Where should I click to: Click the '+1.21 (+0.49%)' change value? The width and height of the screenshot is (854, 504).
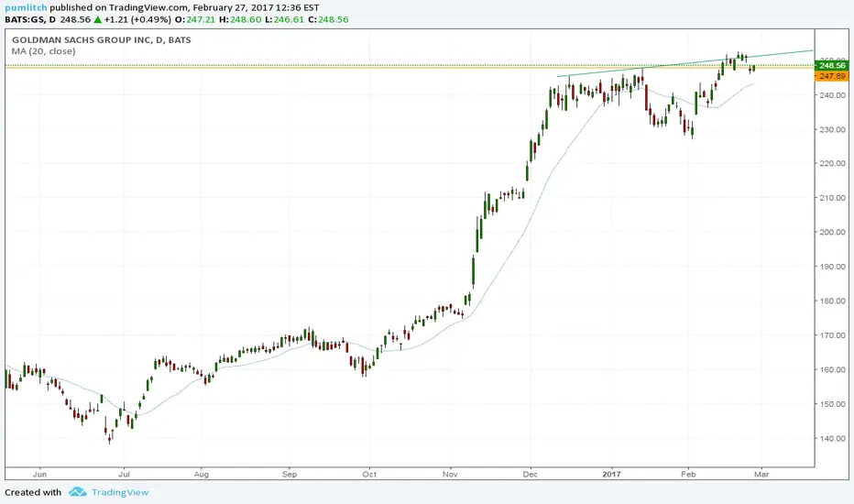pos(137,19)
